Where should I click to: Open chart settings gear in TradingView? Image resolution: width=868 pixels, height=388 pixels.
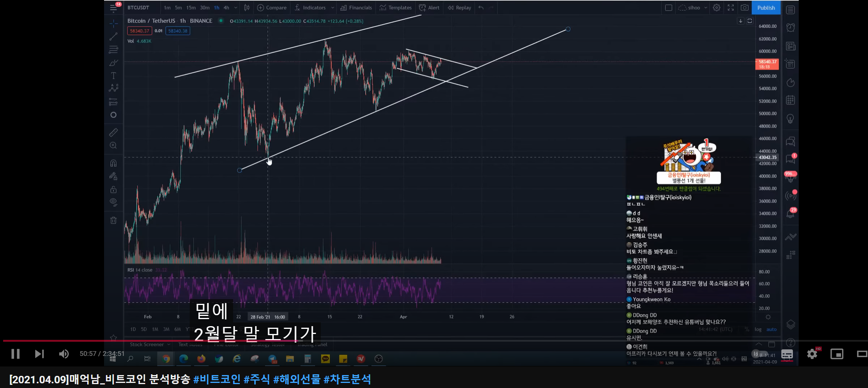tap(716, 7)
